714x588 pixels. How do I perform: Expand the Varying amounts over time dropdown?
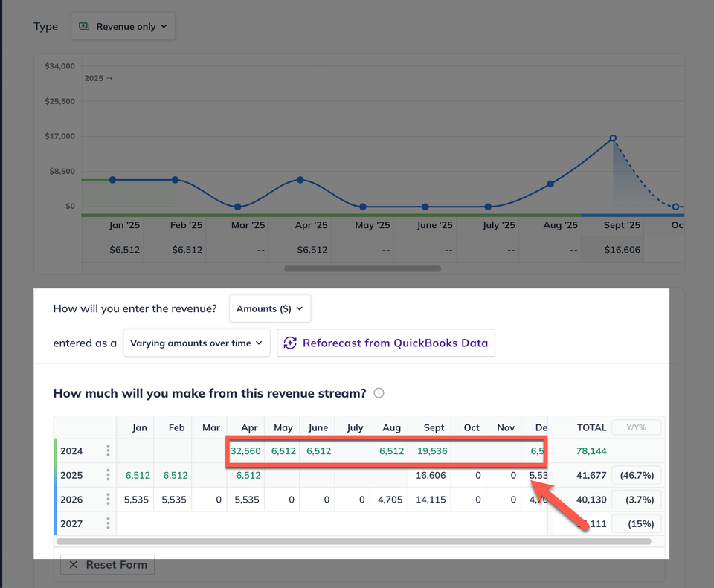point(196,343)
